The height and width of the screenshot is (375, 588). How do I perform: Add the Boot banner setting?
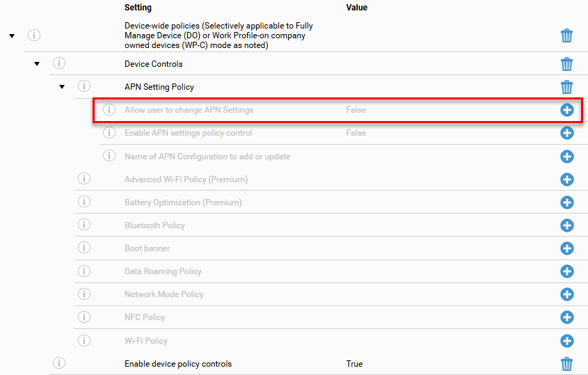(x=567, y=248)
